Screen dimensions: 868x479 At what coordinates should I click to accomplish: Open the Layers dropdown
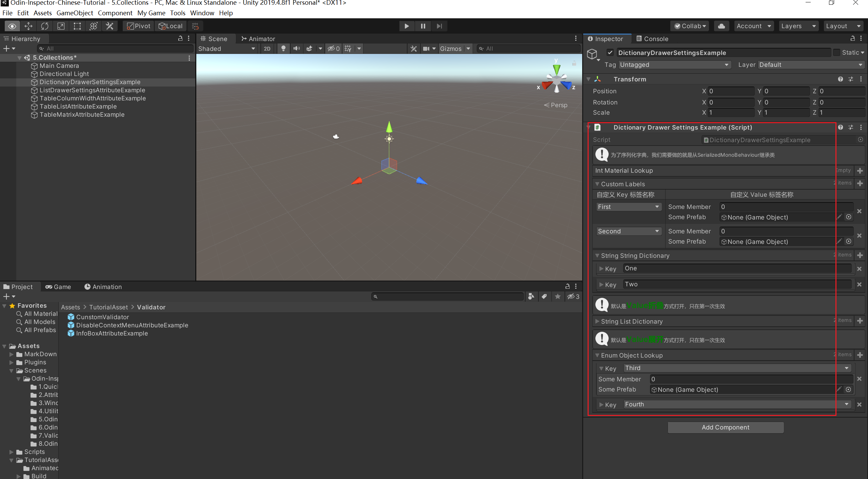[x=798, y=26]
